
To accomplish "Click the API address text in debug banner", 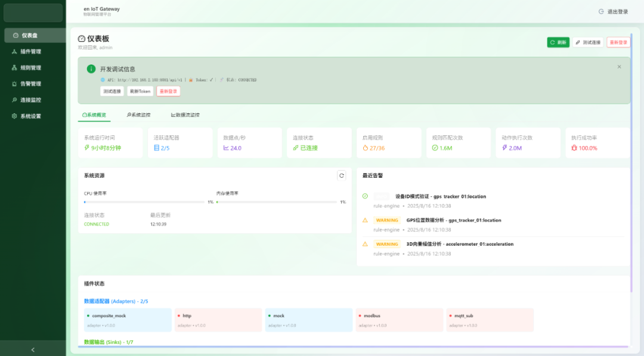I will click(x=145, y=80).
